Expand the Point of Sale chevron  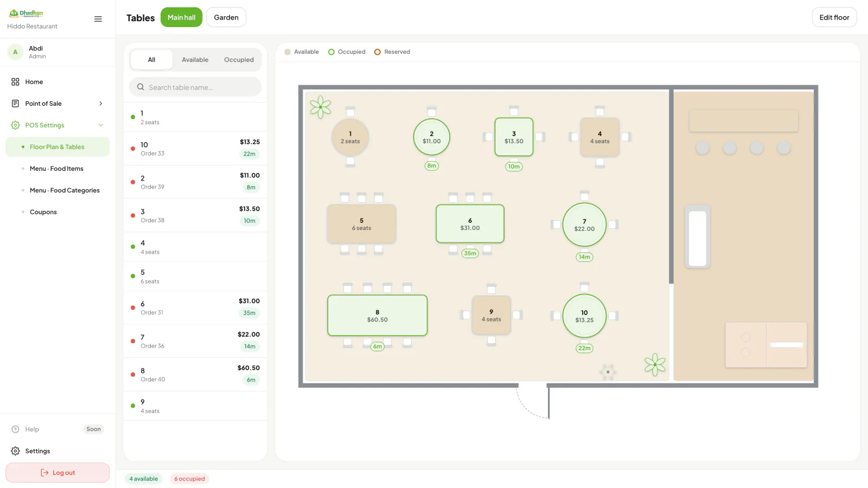click(101, 104)
